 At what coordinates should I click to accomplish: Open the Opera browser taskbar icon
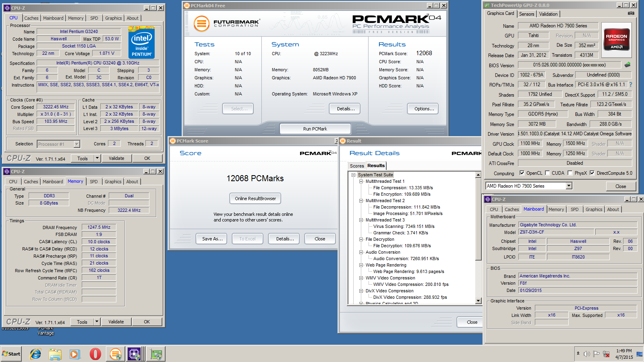[x=95, y=354]
